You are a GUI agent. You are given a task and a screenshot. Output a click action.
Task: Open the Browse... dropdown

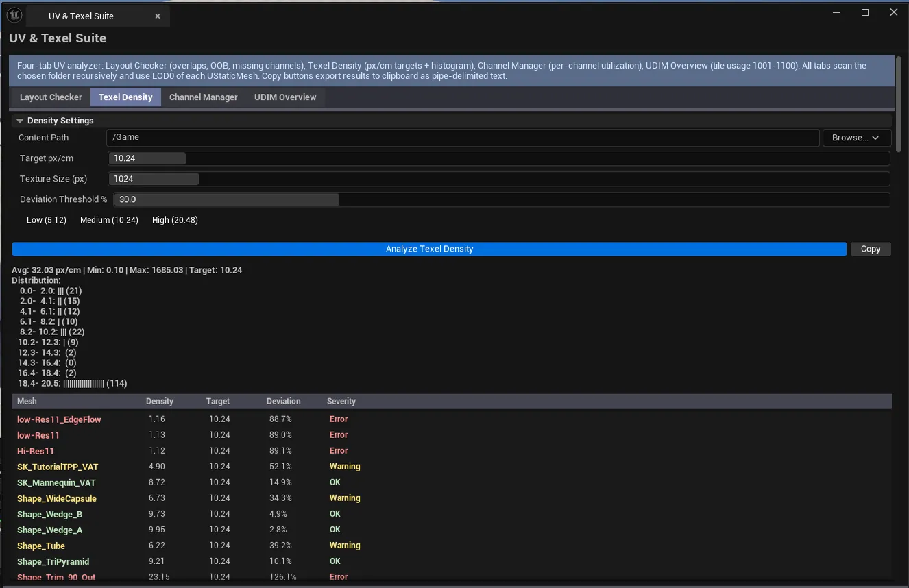(x=856, y=138)
